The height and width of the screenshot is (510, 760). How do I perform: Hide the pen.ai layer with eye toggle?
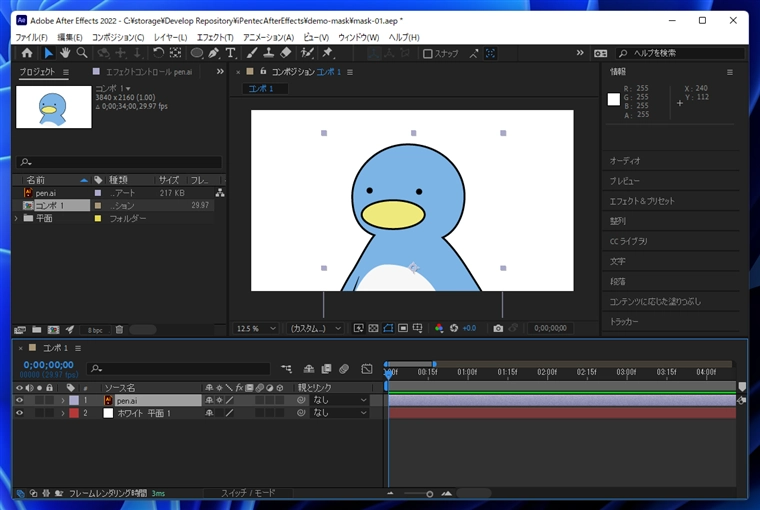coord(19,400)
